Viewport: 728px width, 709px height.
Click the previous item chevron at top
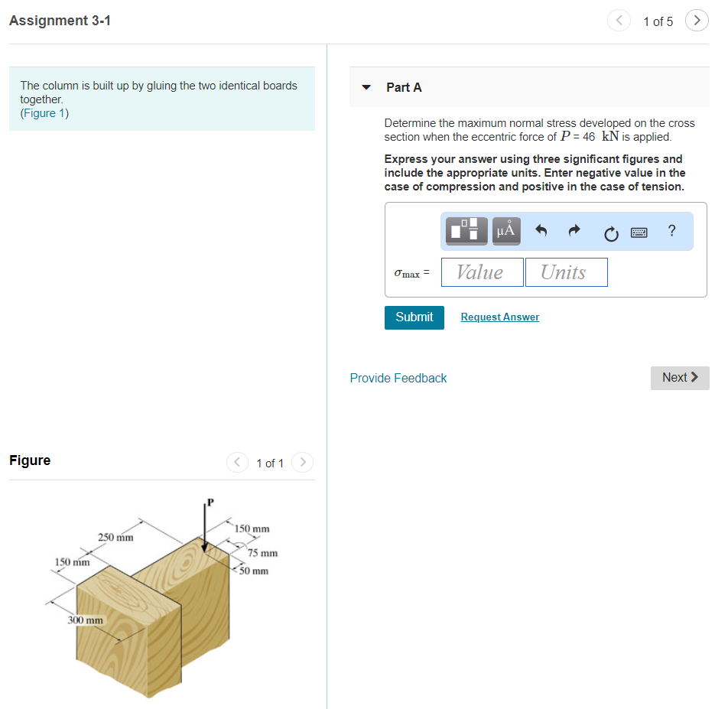click(x=619, y=21)
